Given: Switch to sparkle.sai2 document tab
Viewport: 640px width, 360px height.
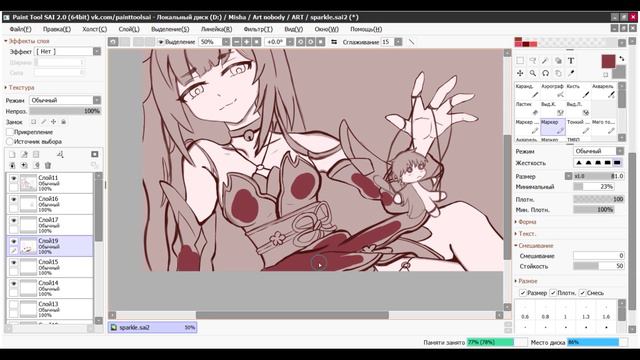Looking at the screenshot, I should [153, 327].
